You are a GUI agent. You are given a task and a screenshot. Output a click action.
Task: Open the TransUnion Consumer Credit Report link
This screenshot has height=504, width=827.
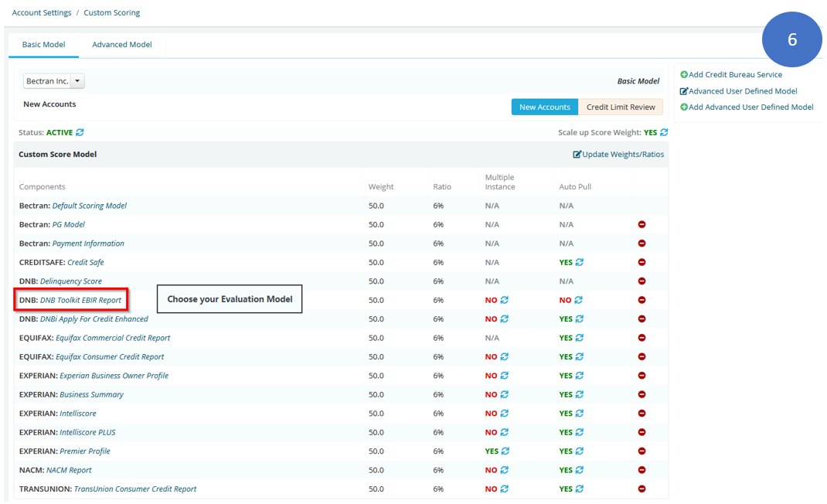click(x=135, y=489)
